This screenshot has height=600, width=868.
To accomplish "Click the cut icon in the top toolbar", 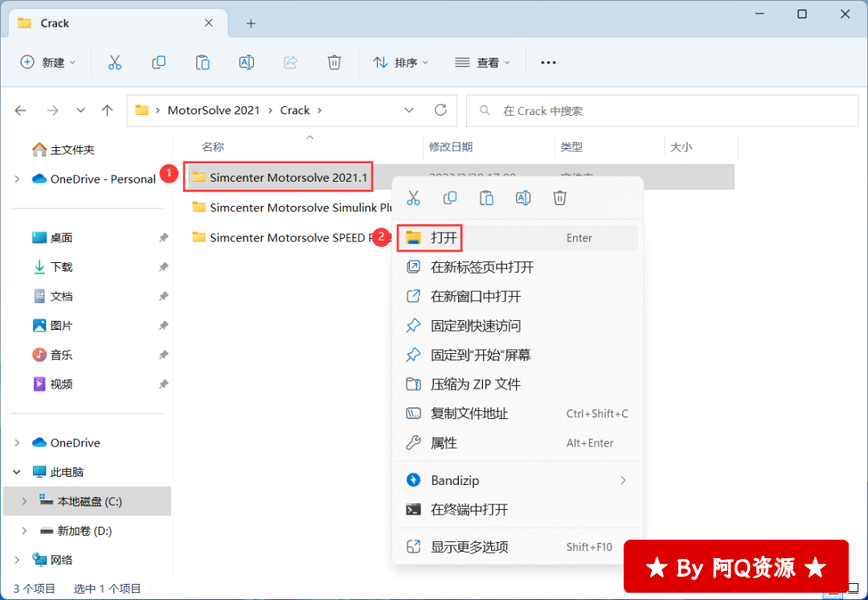I will click(115, 63).
